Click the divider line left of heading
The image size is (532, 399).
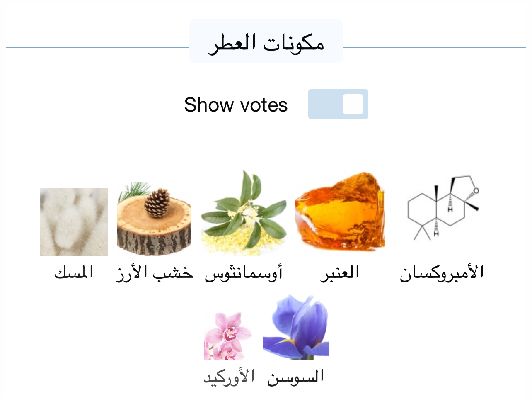(97, 47)
